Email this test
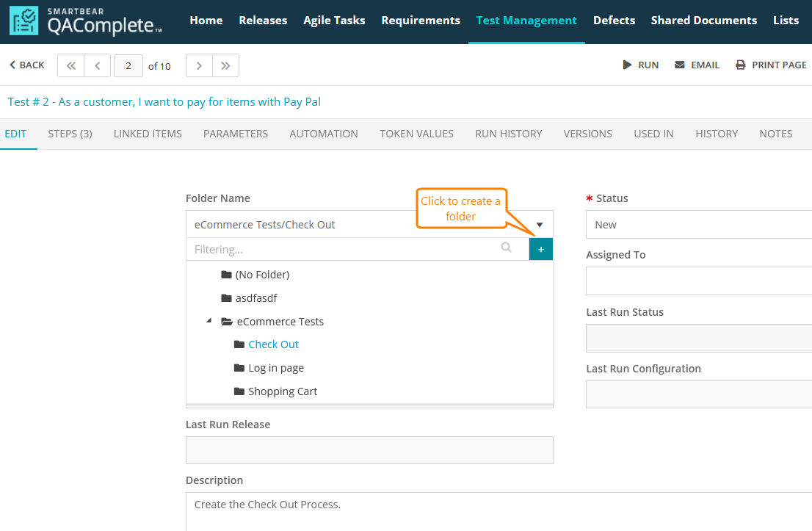The height and width of the screenshot is (531, 812). pyautogui.click(x=697, y=65)
